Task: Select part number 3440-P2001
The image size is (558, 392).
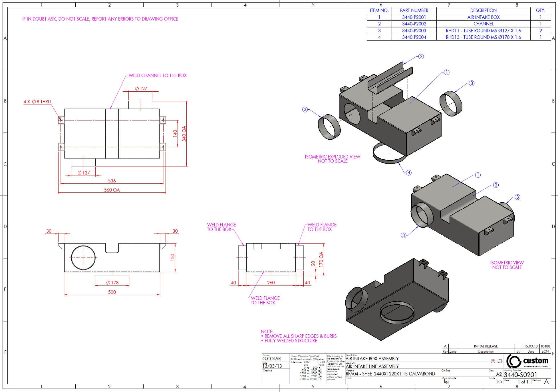Action: pos(414,17)
